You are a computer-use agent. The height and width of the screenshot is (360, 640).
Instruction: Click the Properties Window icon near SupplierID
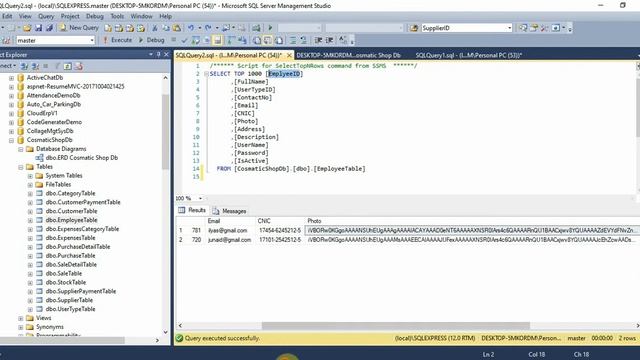click(x=534, y=28)
